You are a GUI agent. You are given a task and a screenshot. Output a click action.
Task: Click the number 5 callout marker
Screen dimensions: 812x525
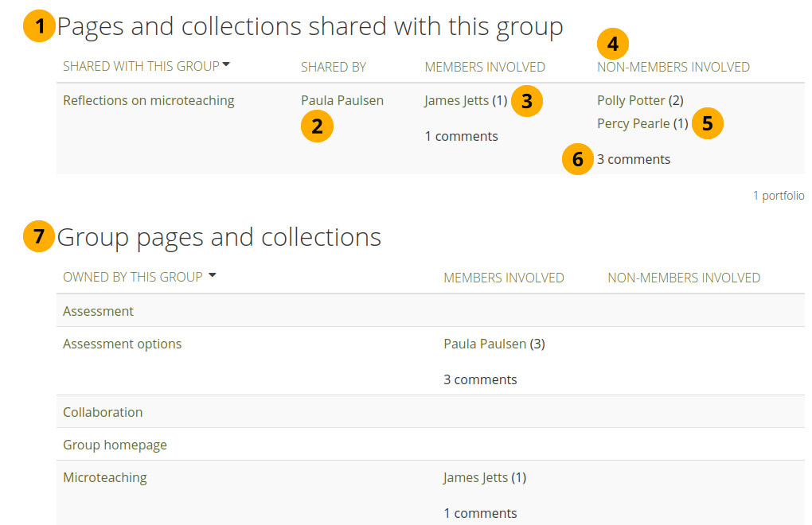click(x=707, y=124)
